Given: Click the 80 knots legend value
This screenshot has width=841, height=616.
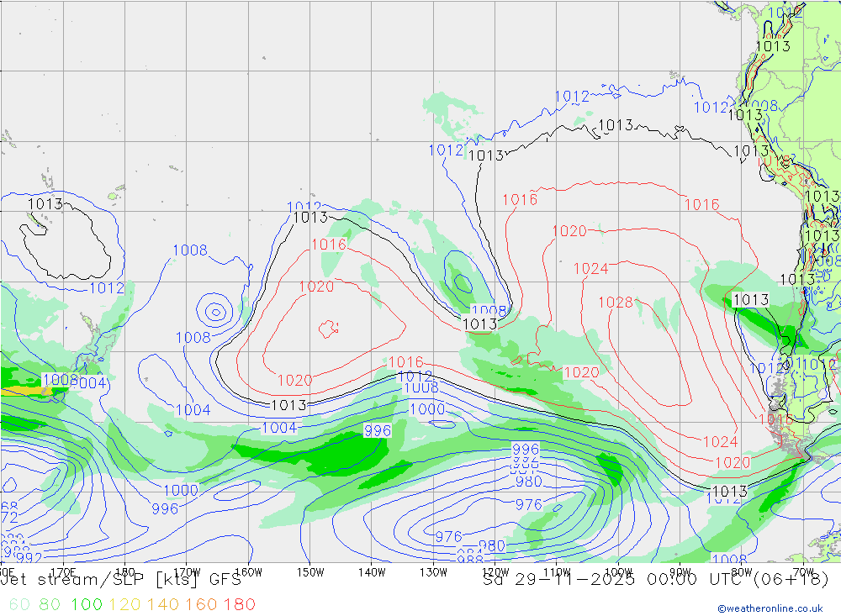Looking at the screenshot, I should (x=50, y=604).
